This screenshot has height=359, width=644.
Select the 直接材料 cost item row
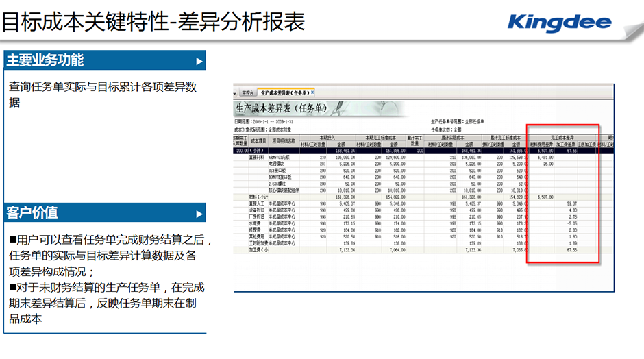[x=258, y=158]
